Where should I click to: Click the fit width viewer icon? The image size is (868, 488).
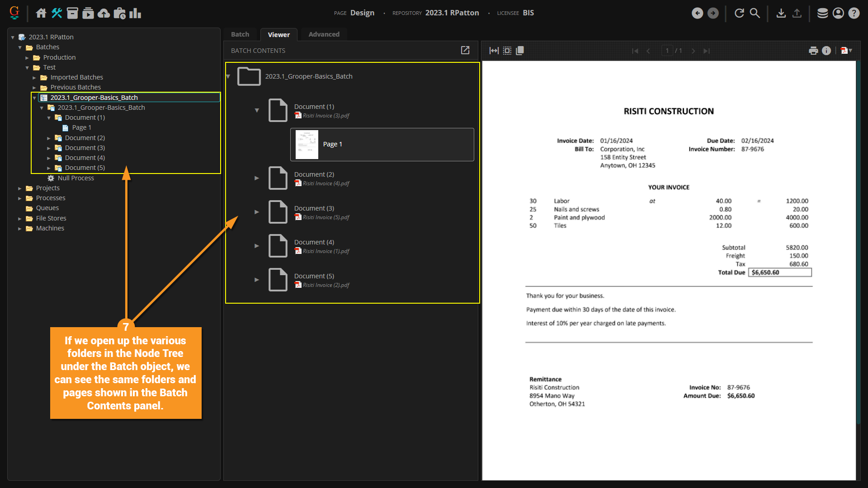494,51
